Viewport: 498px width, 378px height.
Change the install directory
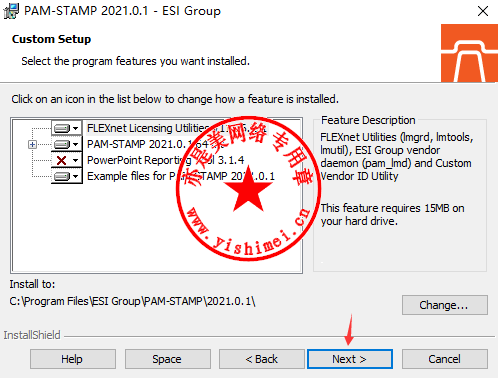[445, 305]
